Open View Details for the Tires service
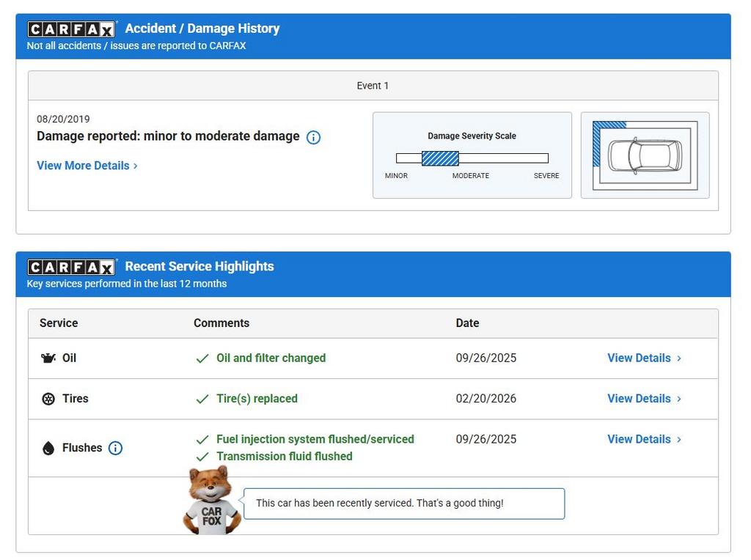Image resolution: width=751 pixels, height=560 pixels. tap(644, 399)
